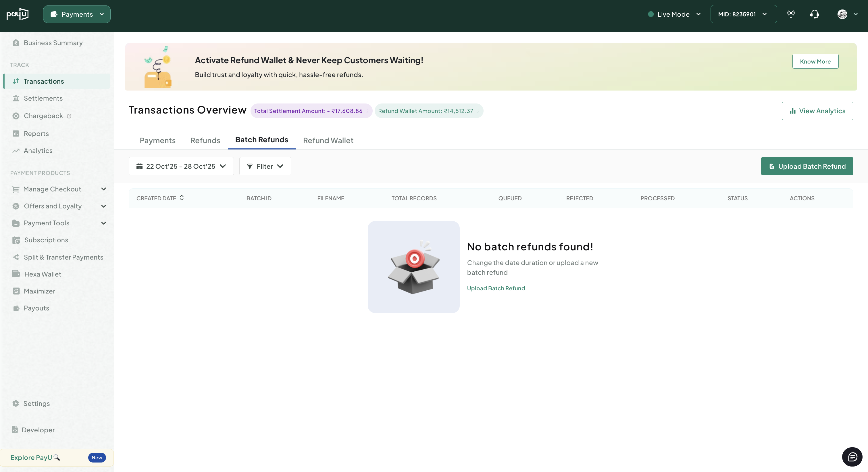Open the broadcast announcements icon
Screen dimensions: 868x472
791,14
